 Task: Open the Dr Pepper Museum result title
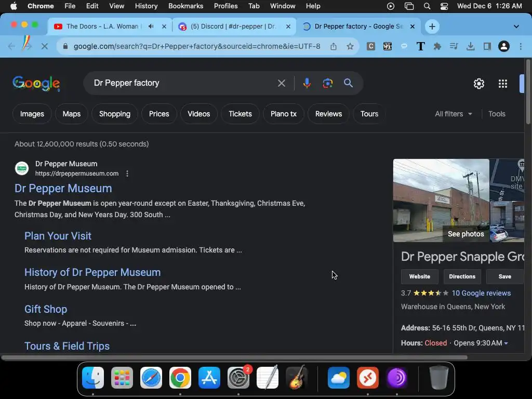click(x=63, y=189)
